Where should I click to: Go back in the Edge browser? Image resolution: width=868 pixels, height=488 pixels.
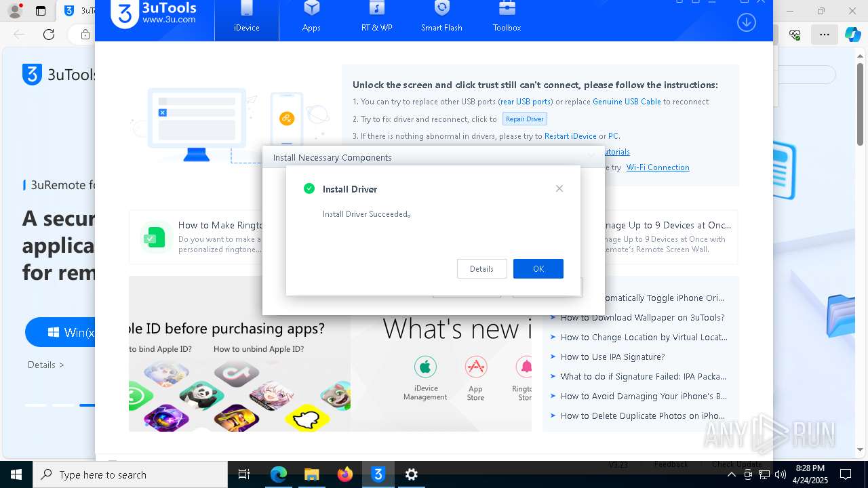click(19, 35)
